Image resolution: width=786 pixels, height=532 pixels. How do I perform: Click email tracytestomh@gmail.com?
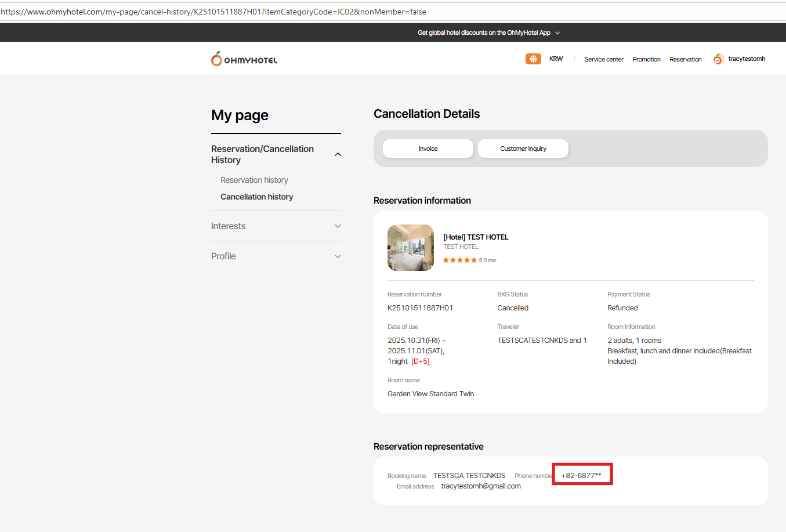(x=481, y=486)
